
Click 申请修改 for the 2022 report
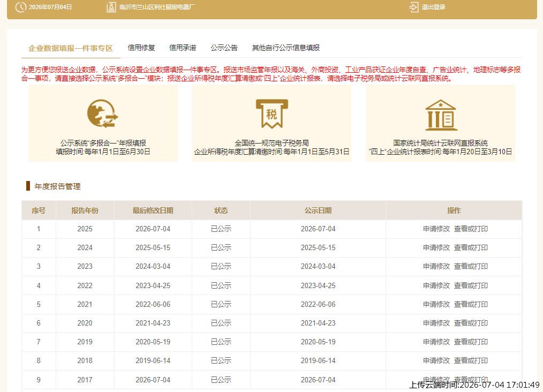(436, 285)
